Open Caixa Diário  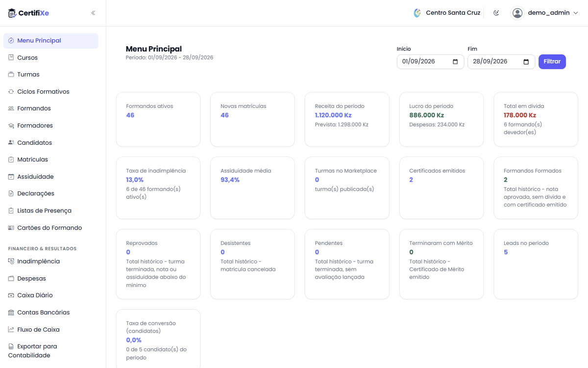pos(51,295)
